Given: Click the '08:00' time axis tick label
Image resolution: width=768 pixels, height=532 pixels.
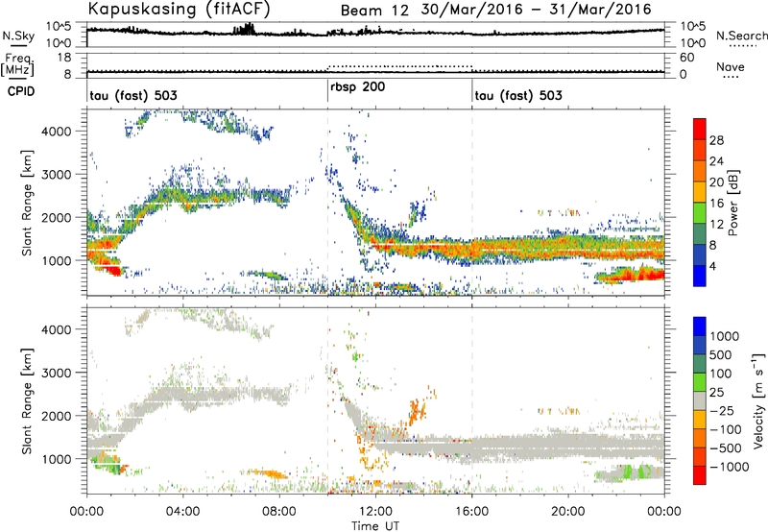Looking at the screenshot, I should coord(279,512).
